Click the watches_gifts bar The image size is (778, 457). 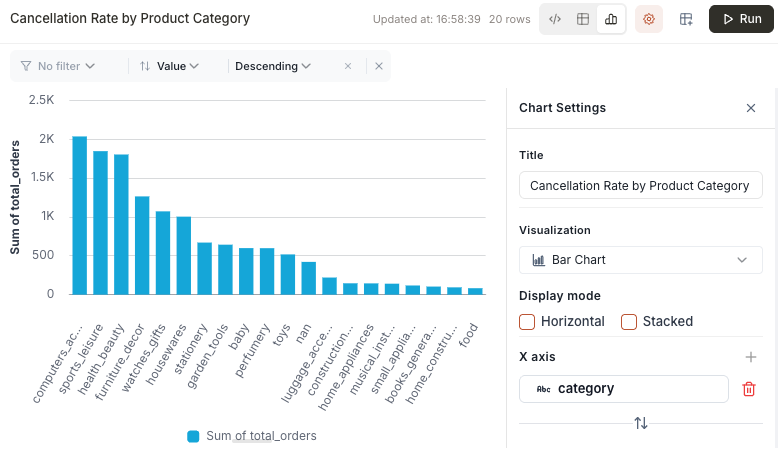click(163, 253)
